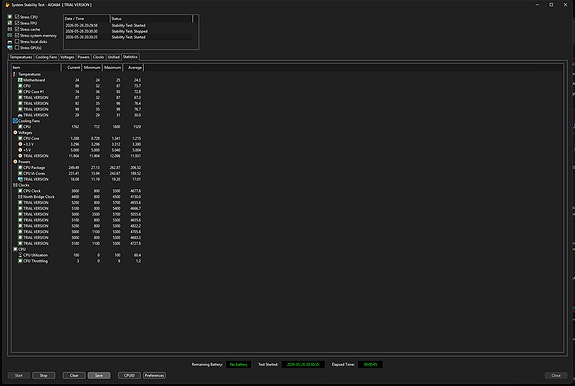
Task: Open Preferences
Action: click(x=154, y=375)
